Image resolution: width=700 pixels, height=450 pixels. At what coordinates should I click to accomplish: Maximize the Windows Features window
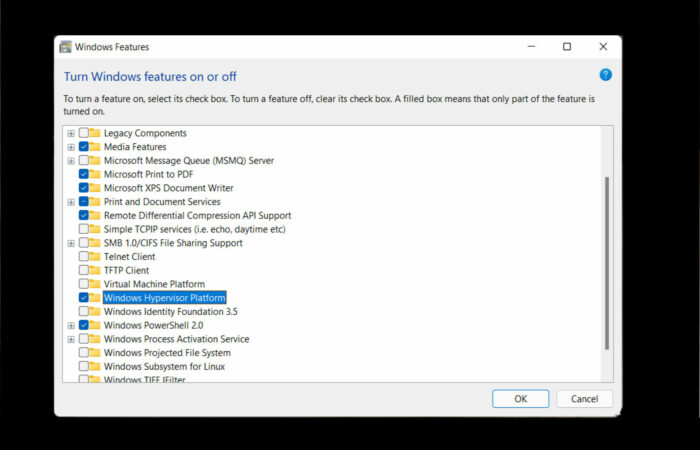(x=567, y=46)
